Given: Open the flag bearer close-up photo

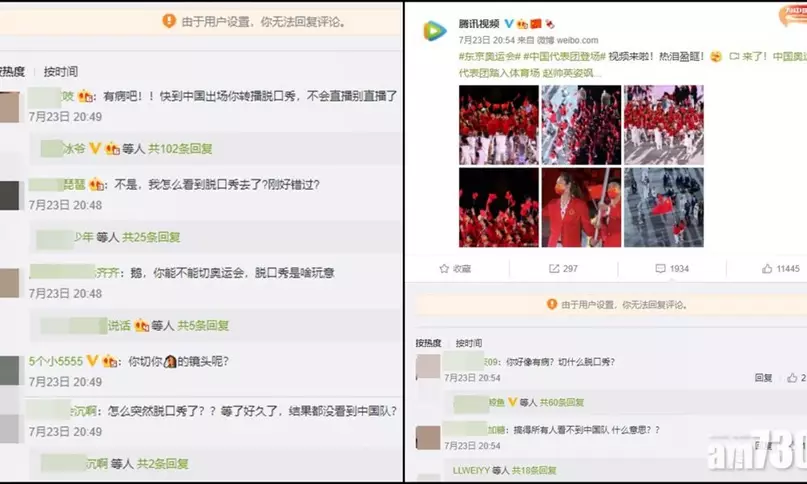Looking at the screenshot, I should (581, 208).
